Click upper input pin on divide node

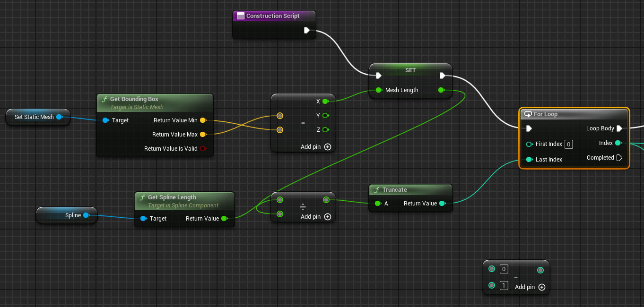(x=280, y=200)
